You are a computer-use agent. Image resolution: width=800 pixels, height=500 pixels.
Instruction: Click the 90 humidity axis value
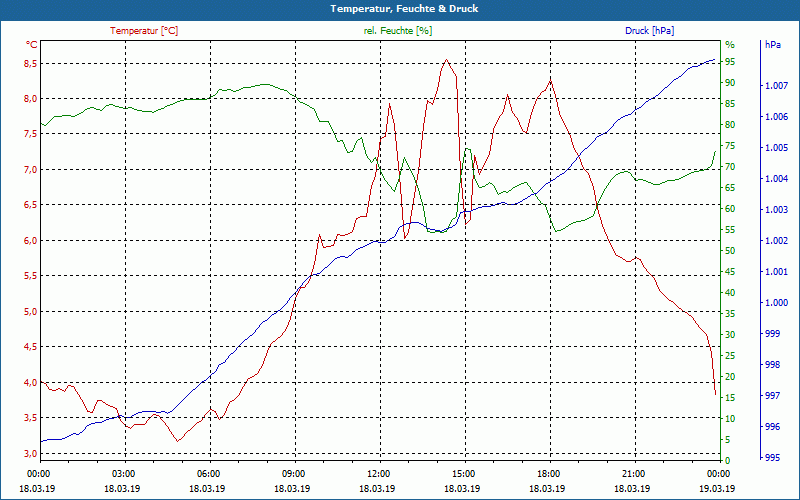click(x=730, y=83)
